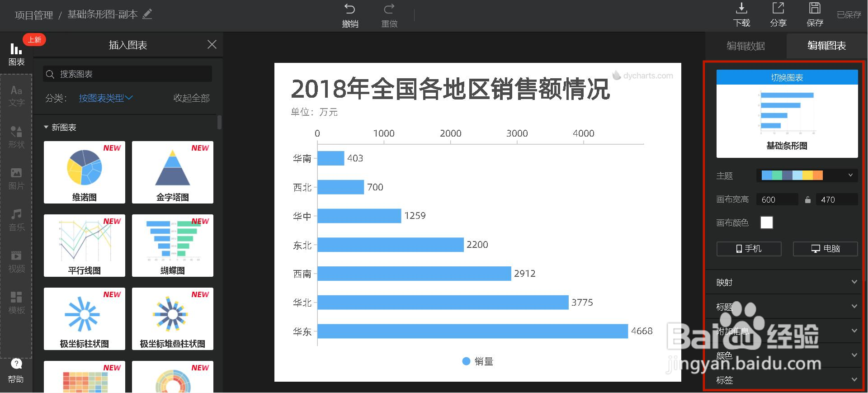Click the 基础条形图 preview thumbnail
This screenshot has height=393, width=868.
[x=787, y=121]
